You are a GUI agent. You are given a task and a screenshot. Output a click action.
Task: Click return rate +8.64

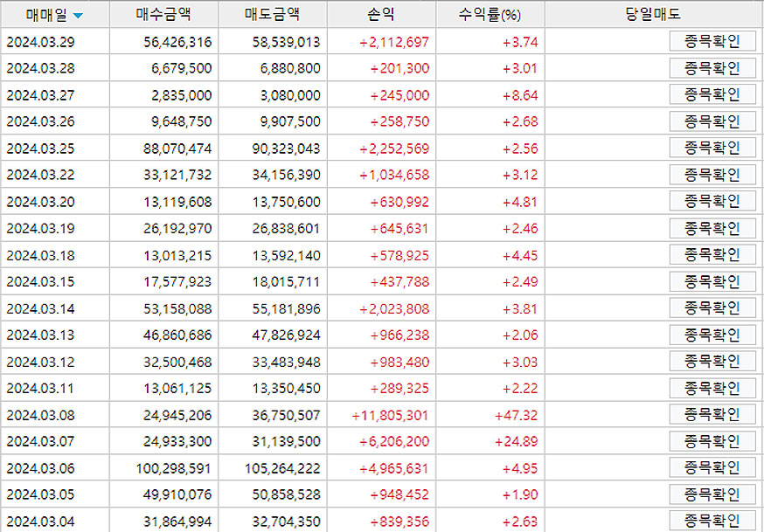520,95
